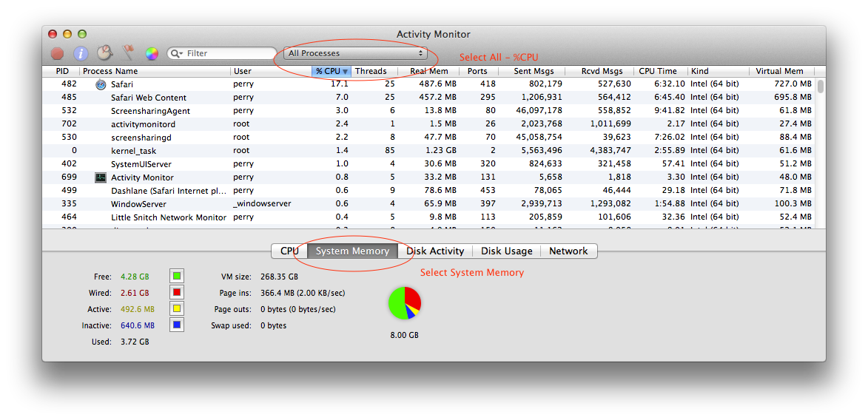
Task: Click the 492.6 MB Active value
Action: tap(138, 309)
